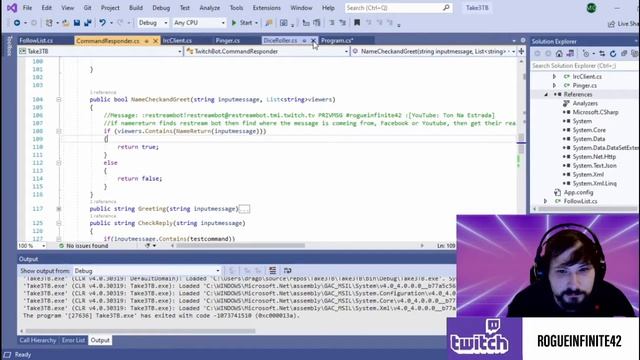Click into the Search (Ctrl+Q) box
This screenshot has width=640, height=360.
pyautogui.click(x=398, y=8)
